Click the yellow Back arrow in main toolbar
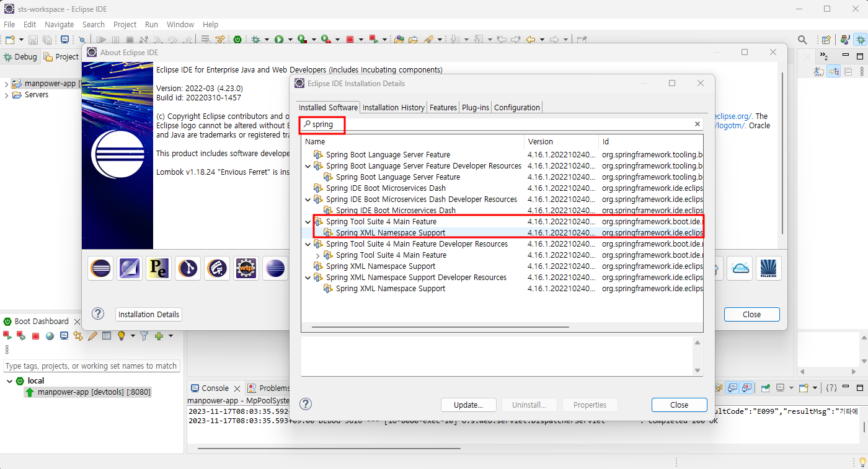This screenshot has width=868, height=469. click(x=531, y=40)
